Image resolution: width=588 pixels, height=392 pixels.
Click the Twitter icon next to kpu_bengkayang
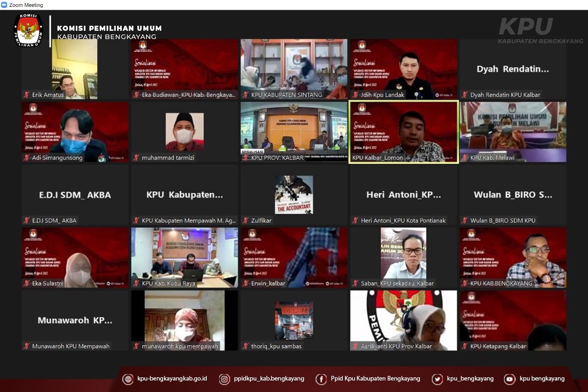click(437, 379)
